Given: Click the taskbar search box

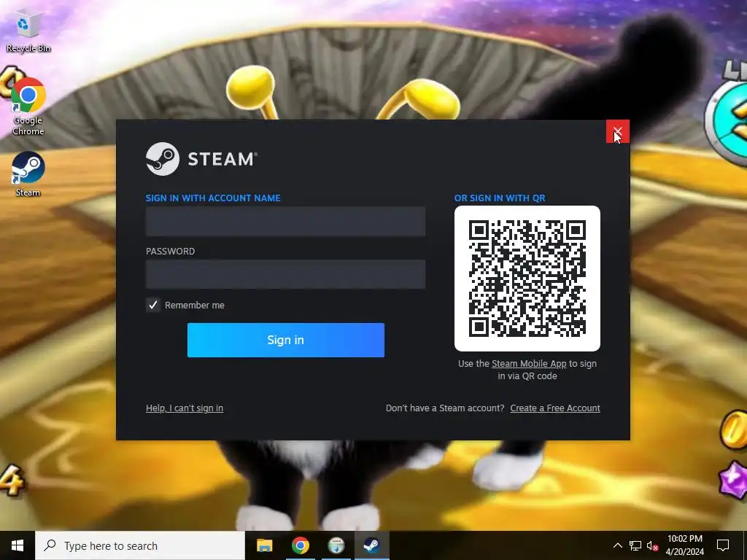Looking at the screenshot, I should tap(140, 545).
